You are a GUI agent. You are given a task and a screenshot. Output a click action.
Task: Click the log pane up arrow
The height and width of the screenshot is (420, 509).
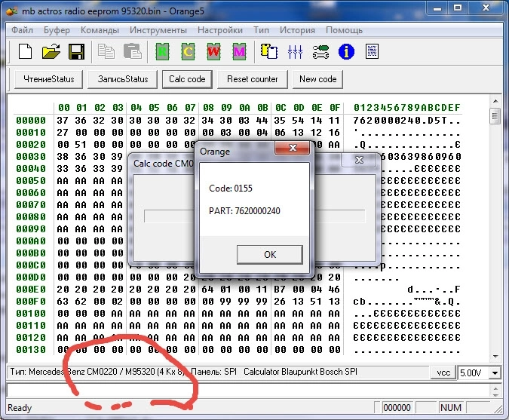pyautogui.click(x=495, y=388)
